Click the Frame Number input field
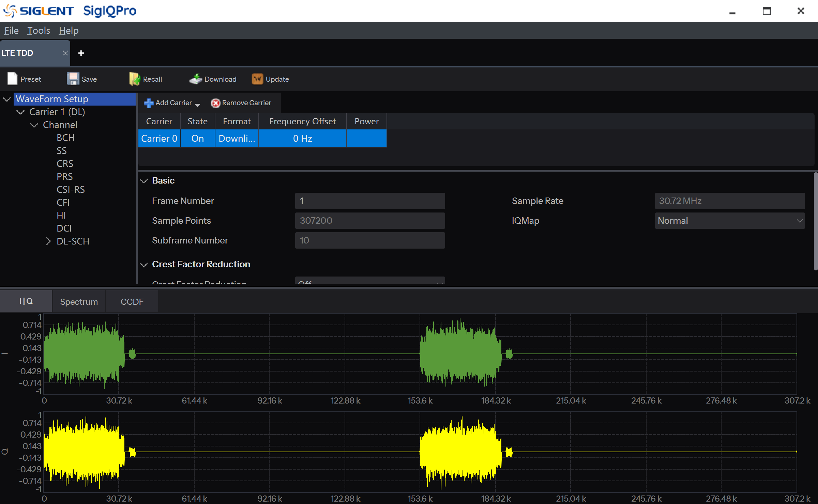The height and width of the screenshot is (504, 818). pos(370,201)
